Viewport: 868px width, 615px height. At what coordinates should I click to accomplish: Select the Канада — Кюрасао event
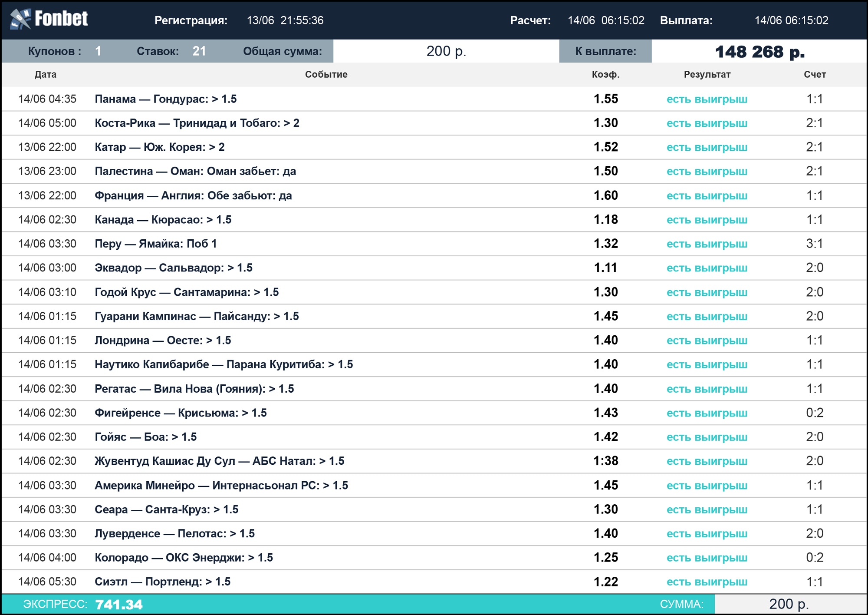pyautogui.click(x=163, y=220)
